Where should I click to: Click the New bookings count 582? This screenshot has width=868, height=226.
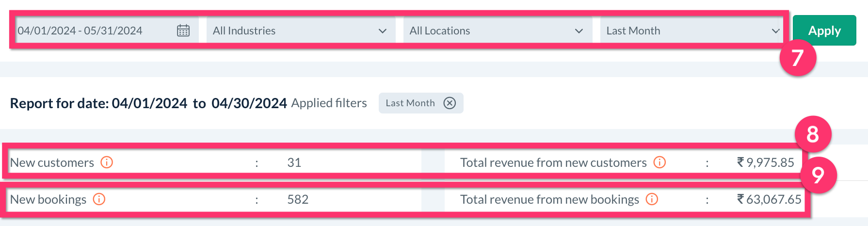coord(298,199)
